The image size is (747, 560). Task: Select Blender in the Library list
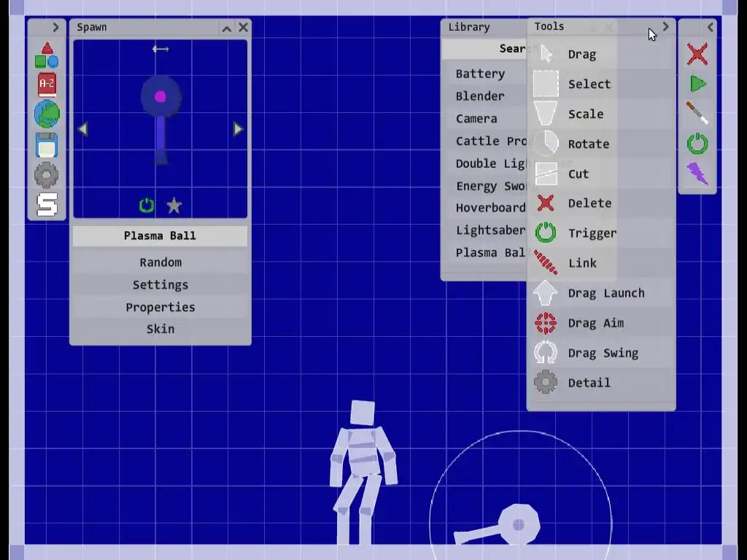484,96
